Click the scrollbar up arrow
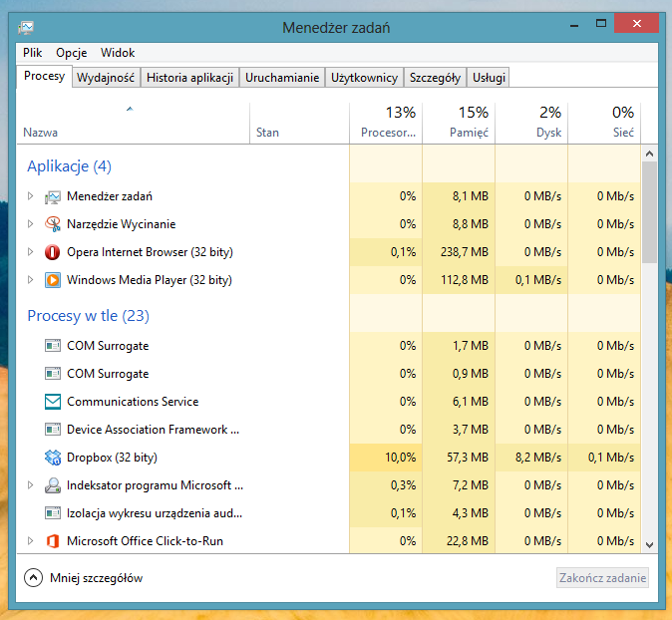672x620 pixels. 650,154
